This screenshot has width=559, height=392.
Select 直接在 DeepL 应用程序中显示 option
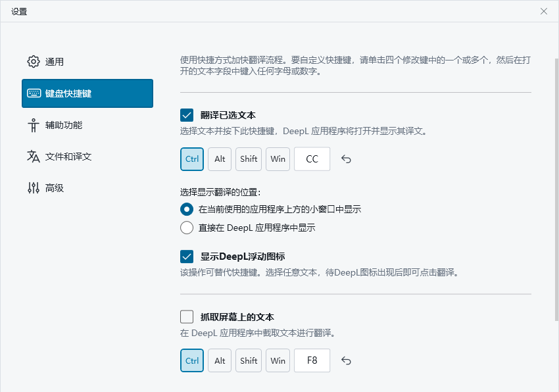pos(186,228)
